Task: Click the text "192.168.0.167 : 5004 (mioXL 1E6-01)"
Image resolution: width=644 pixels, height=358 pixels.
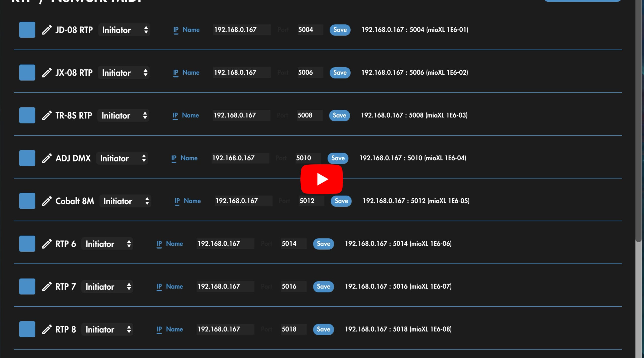Action: [415, 30]
